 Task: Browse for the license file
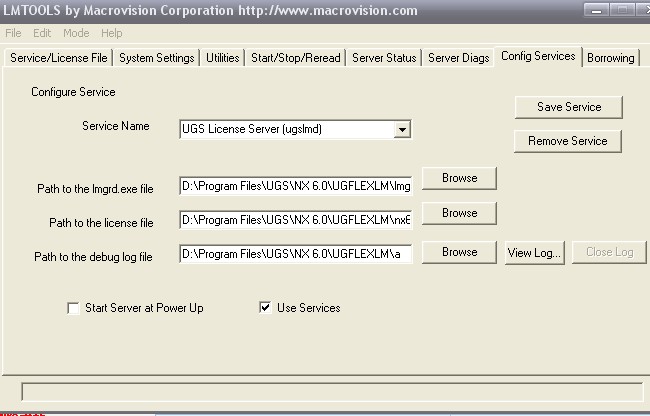[x=459, y=213]
